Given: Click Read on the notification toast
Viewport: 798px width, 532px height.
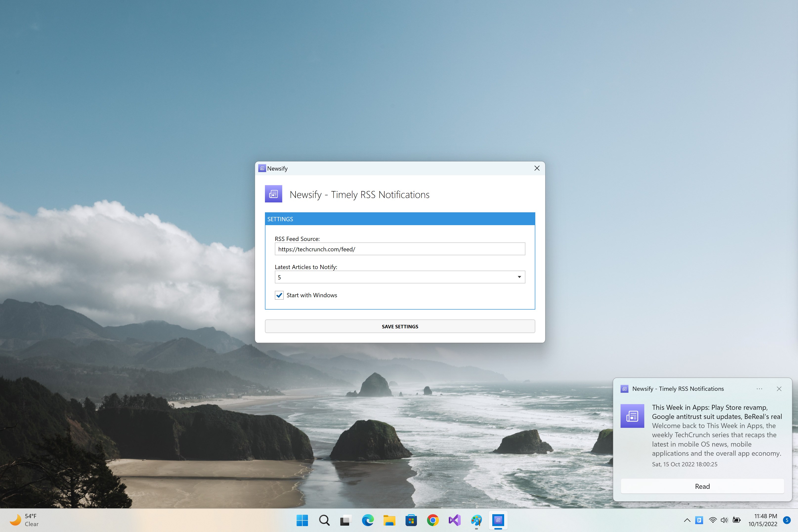Looking at the screenshot, I should tap(702, 486).
